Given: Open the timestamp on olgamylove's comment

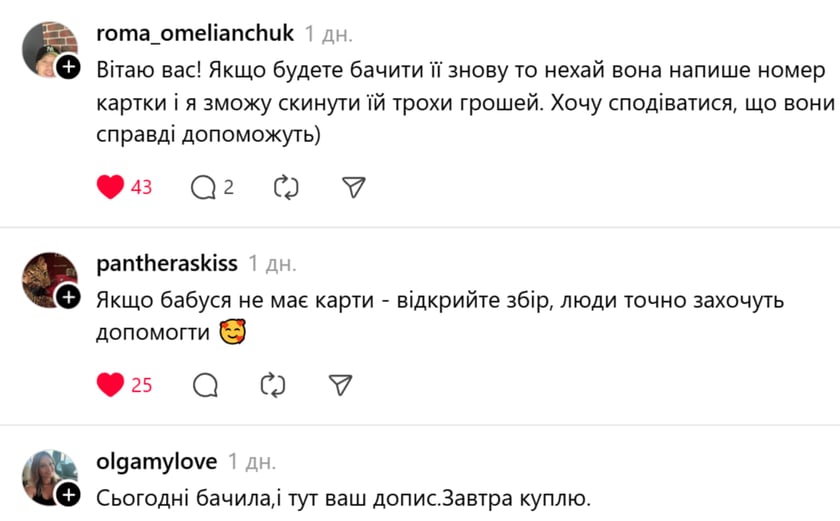Looking at the screenshot, I should click(x=251, y=462).
